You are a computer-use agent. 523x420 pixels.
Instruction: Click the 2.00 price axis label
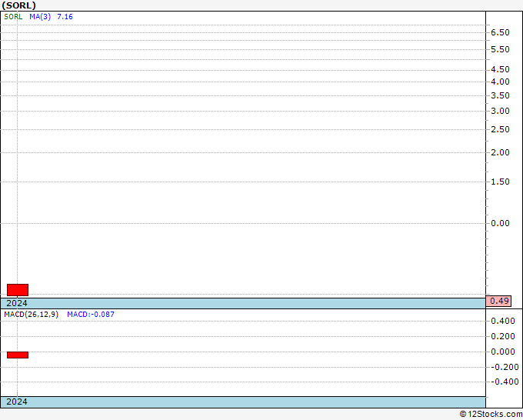(500, 152)
